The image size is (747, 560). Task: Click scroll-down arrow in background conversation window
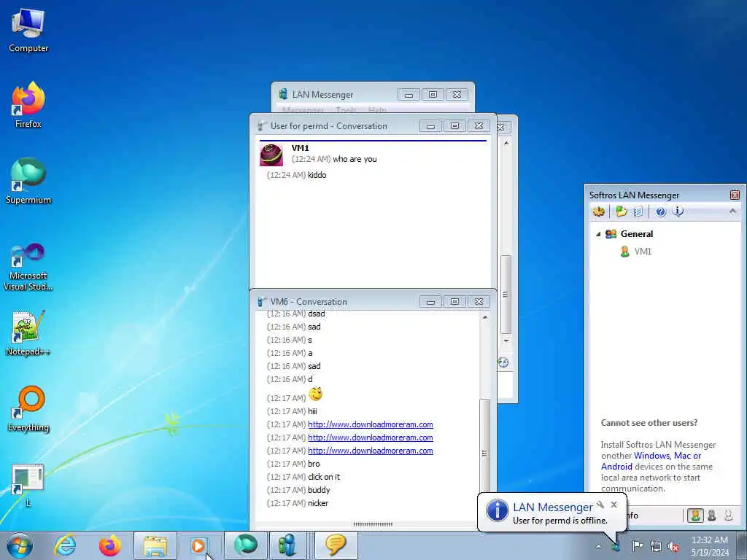point(506,341)
